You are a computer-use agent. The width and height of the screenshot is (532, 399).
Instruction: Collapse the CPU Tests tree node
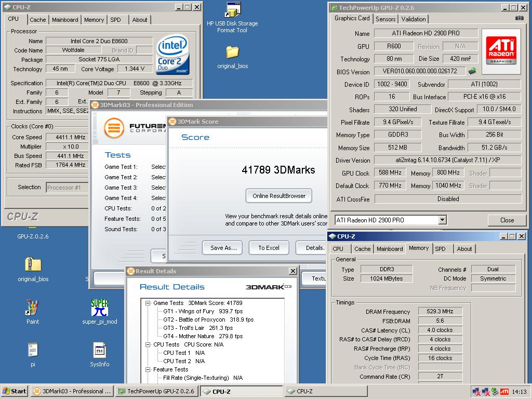coord(148,344)
